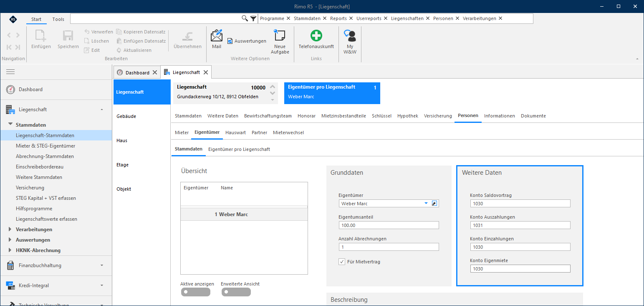Click the search magnifier icon
Image resolution: width=644 pixels, height=306 pixels.
(245, 18)
